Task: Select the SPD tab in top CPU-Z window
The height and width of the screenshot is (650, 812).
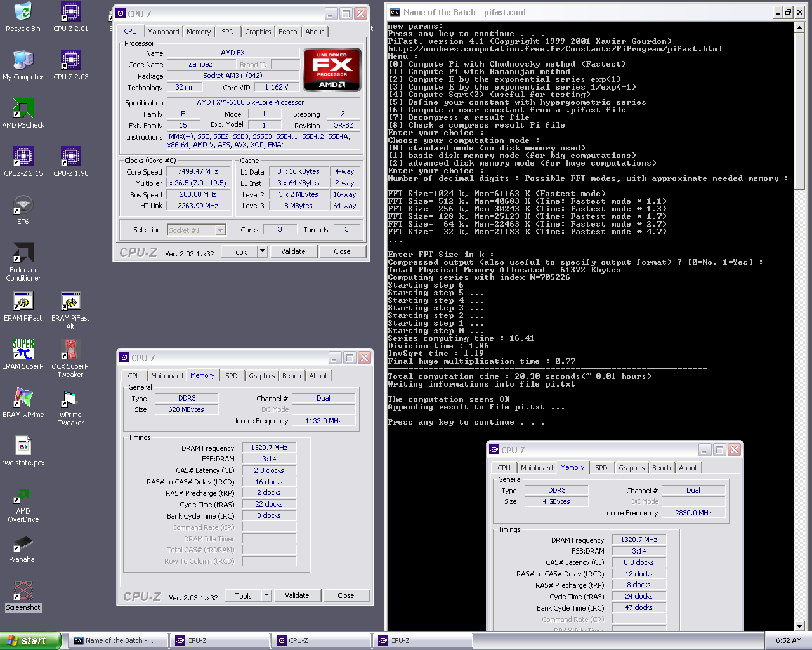Action: pos(228,32)
